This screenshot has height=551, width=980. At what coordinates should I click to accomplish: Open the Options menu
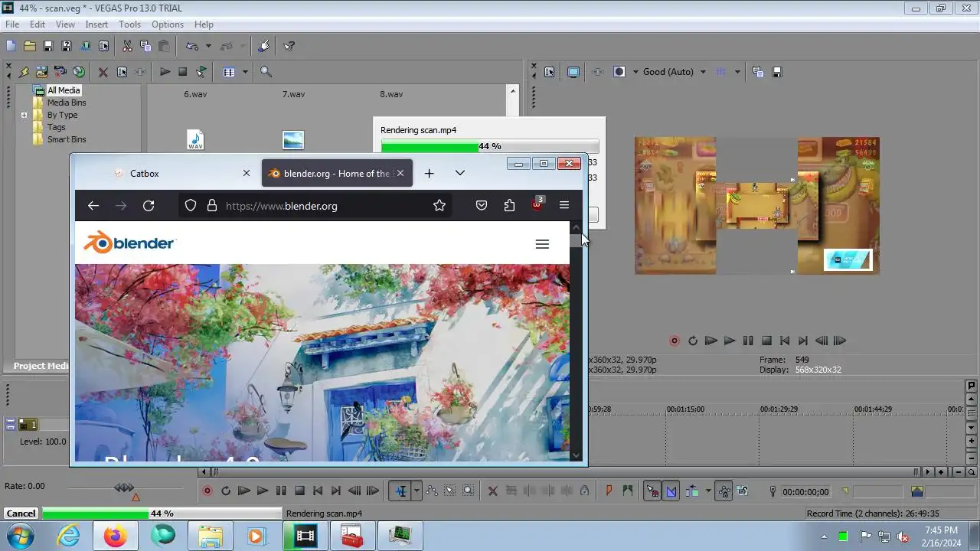[x=167, y=24]
